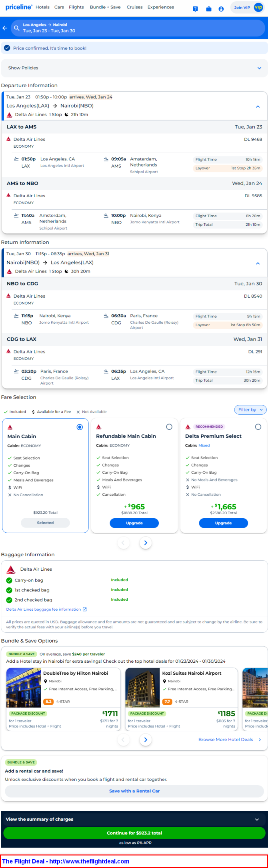The image size is (268, 868).
Task: Click the $923.20 Total fare text
Action: click(45, 513)
